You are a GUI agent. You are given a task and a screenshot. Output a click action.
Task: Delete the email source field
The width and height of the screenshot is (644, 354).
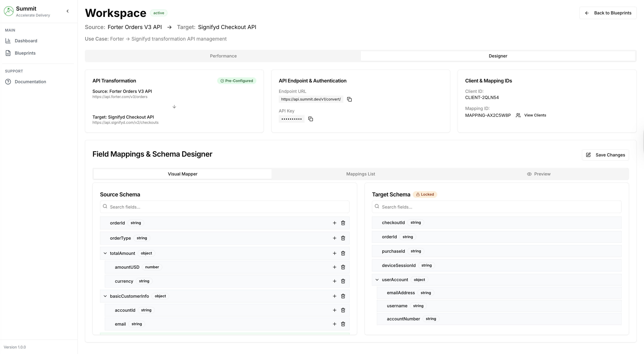tap(343, 324)
